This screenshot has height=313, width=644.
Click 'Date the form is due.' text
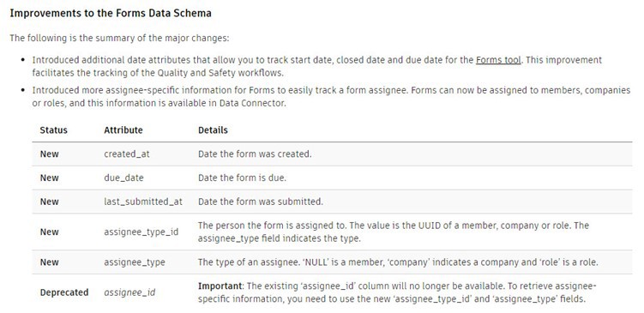[x=242, y=178]
